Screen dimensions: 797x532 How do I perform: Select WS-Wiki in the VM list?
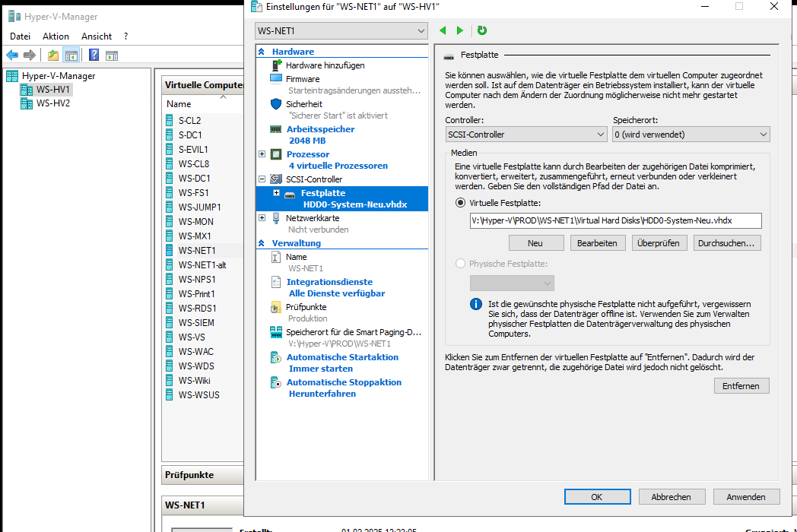pos(194,380)
